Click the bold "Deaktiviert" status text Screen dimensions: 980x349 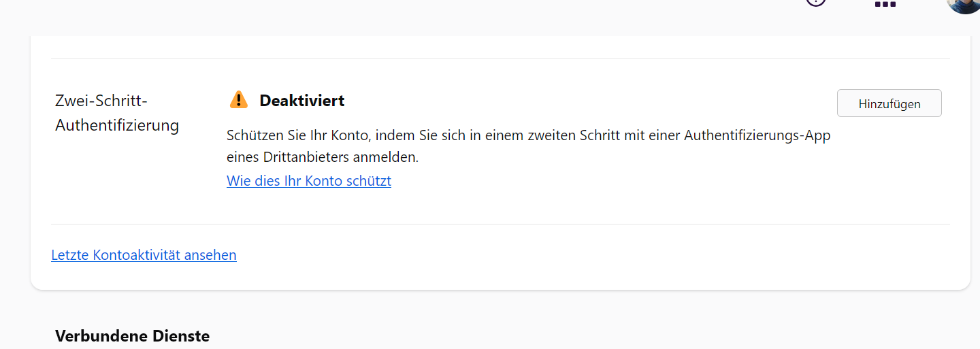(301, 101)
